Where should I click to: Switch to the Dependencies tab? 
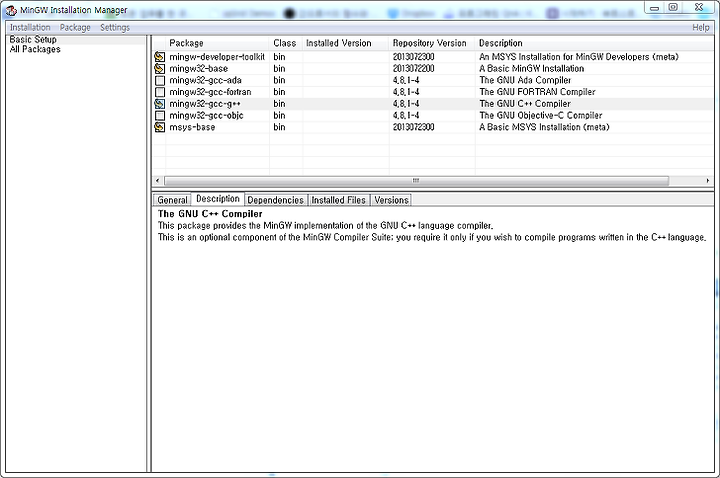pyautogui.click(x=276, y=200)
